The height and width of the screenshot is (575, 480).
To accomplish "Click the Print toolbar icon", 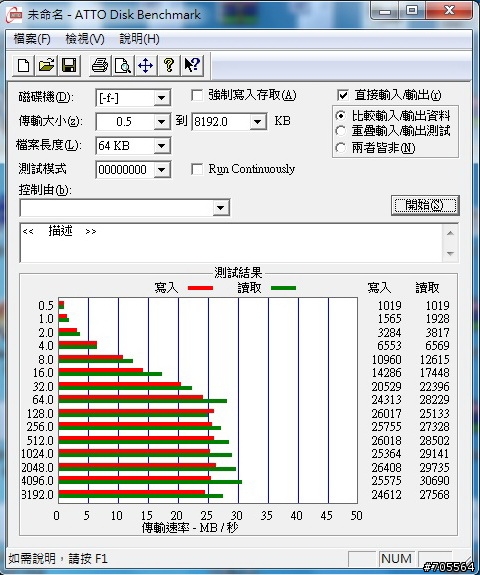I will click(100, 66).
